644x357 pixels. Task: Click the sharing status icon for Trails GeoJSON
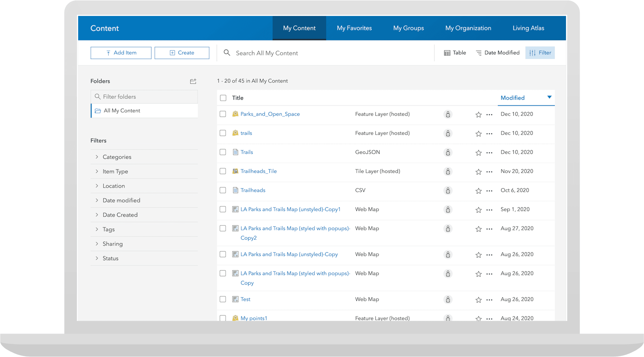448,152
